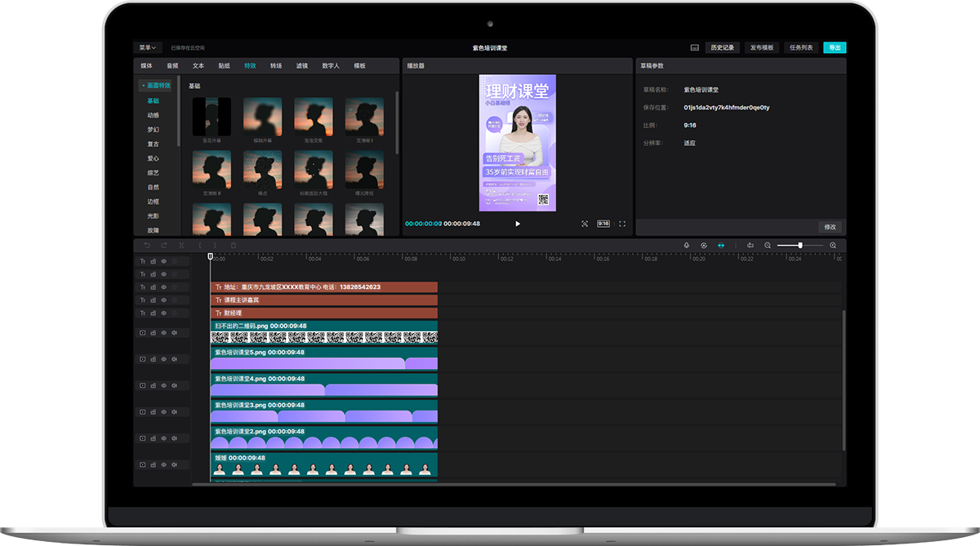The height and width of the screenshot is (546, 980).
Task: Hide the 扫不出的二维码.png track with eye icon
Action: (x=163, y=332)
